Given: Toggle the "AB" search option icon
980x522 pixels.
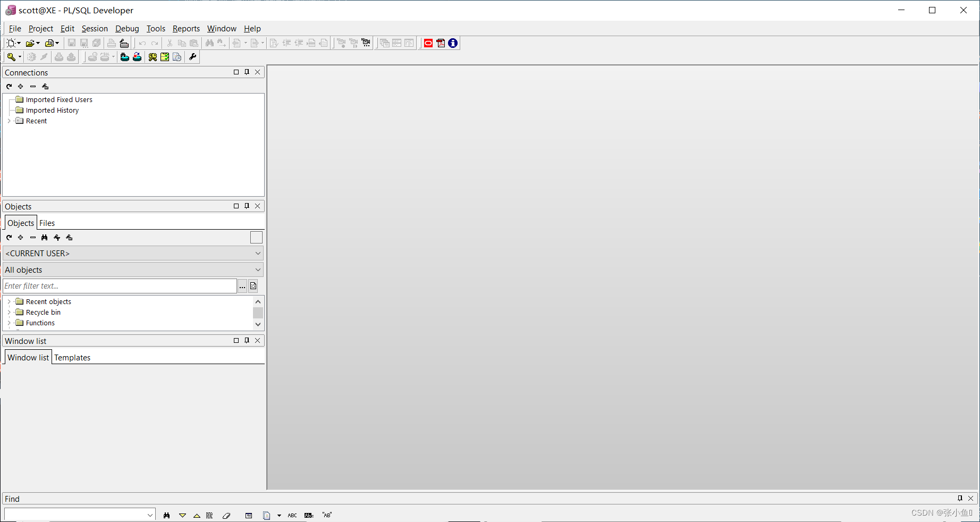Looking at the screenshot, I should 327,515.
